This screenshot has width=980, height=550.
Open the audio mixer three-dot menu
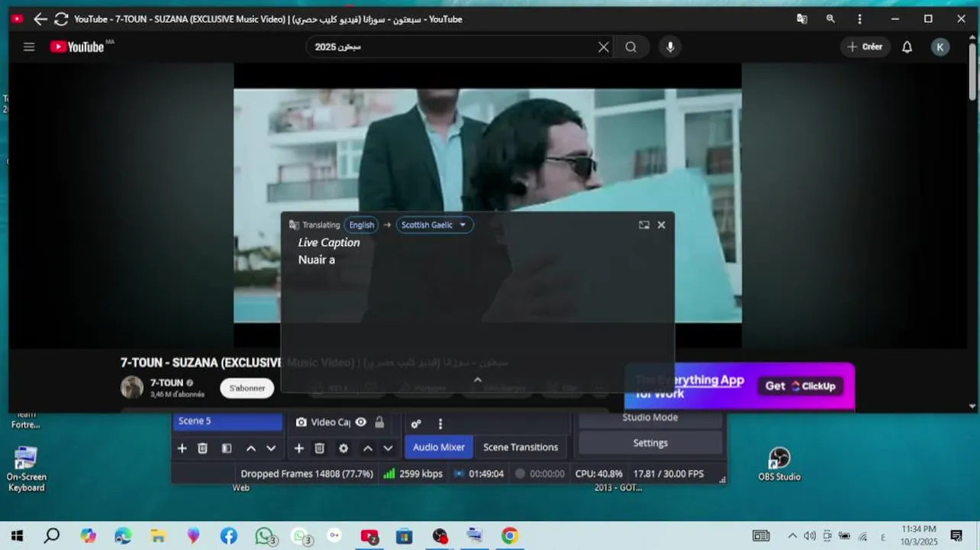point(440,424)
